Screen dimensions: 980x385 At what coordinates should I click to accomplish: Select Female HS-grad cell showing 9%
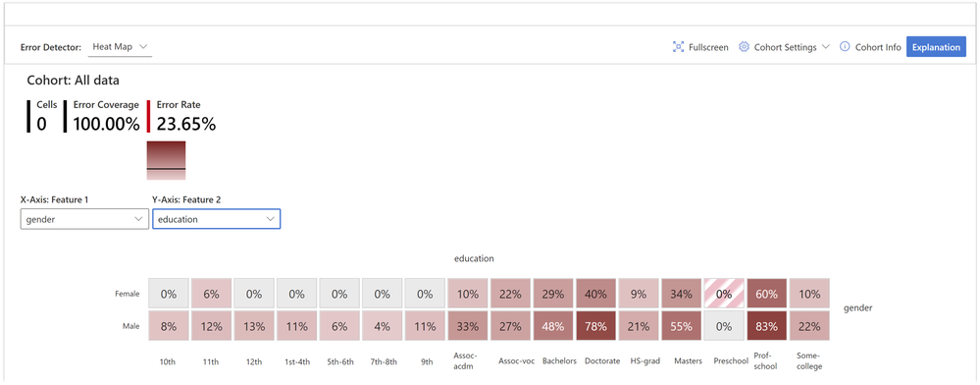[x=639, y=294]
